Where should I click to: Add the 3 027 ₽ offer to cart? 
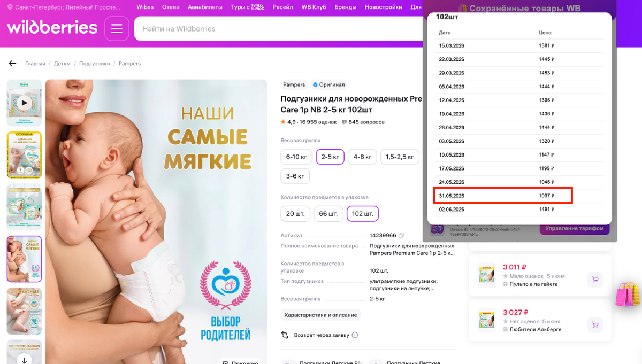coord(594,324)
